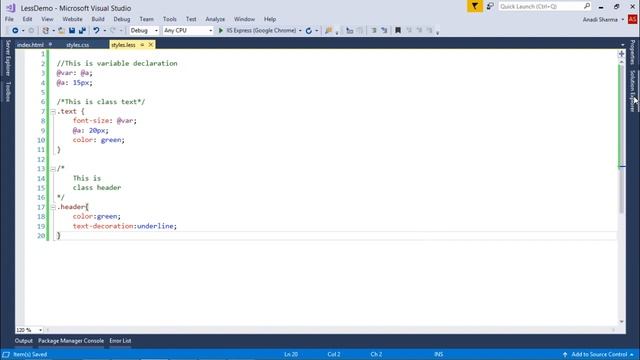Click the Open File folder icon
640x360 pixels.
point(61,31)
